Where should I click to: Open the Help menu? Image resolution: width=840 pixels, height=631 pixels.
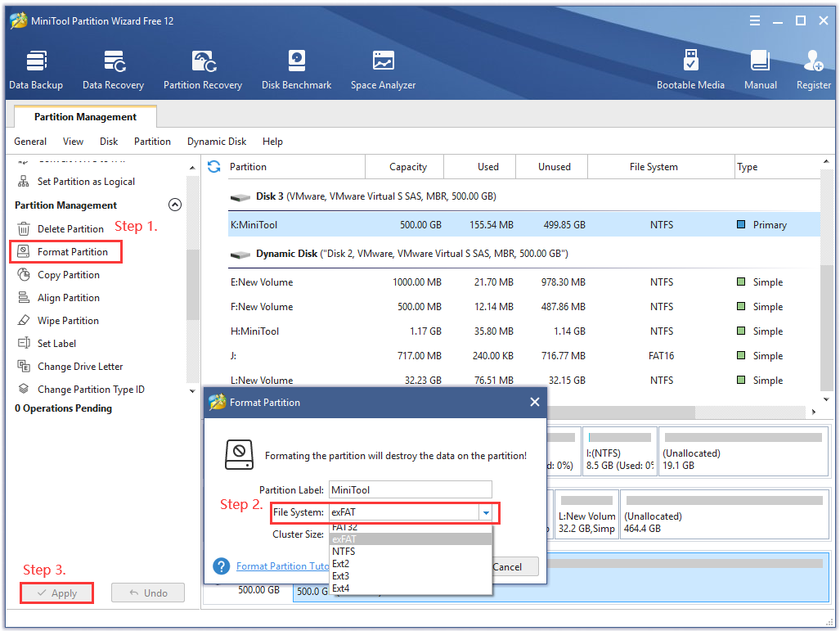point(272,142)
